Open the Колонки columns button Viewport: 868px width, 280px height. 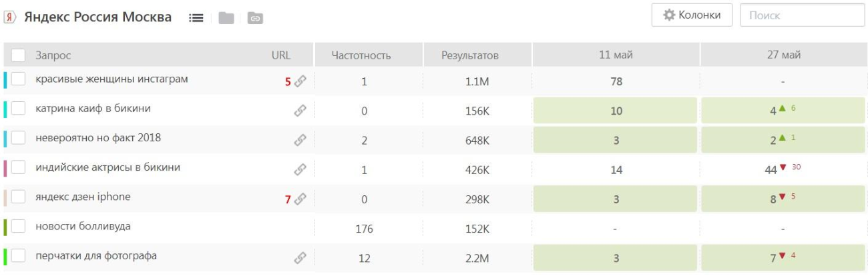(x=692, y=15)
